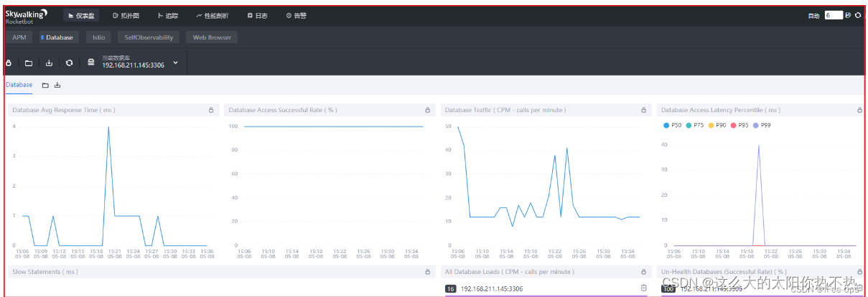Toggle lock on All Database Loads panel
The image size is (868, 297).
[x=644, y=272]
